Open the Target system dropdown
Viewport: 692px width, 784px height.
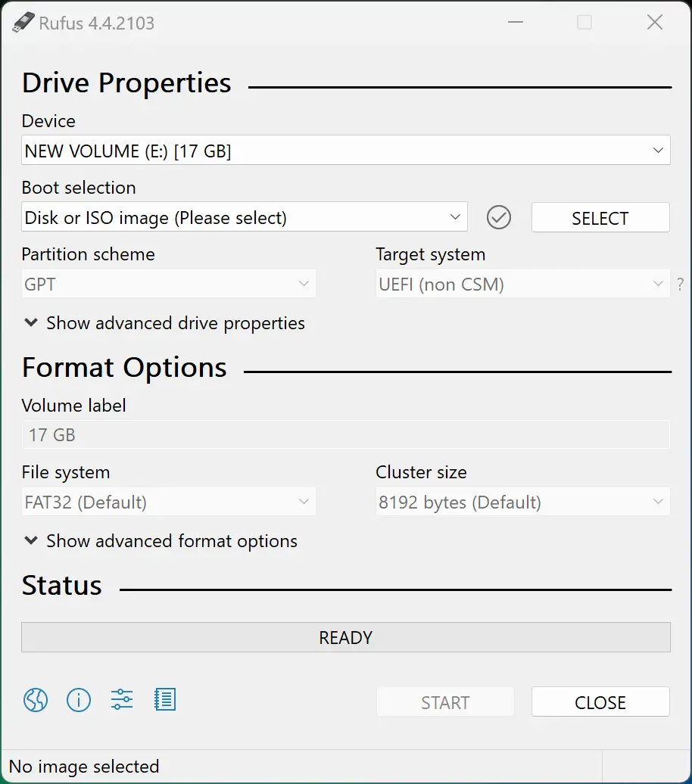522,284
